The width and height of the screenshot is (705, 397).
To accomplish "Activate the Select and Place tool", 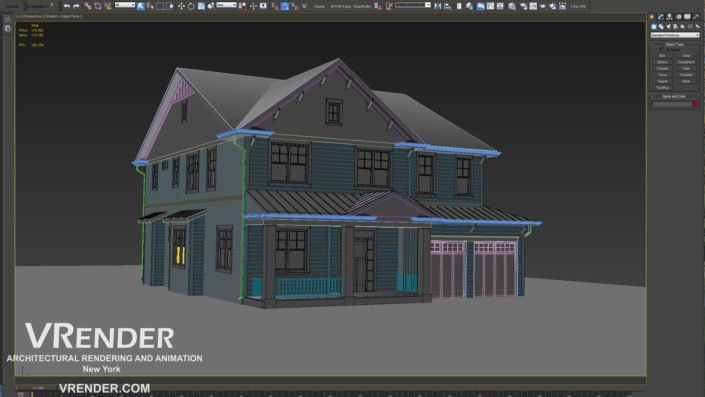I will point(211,6).
